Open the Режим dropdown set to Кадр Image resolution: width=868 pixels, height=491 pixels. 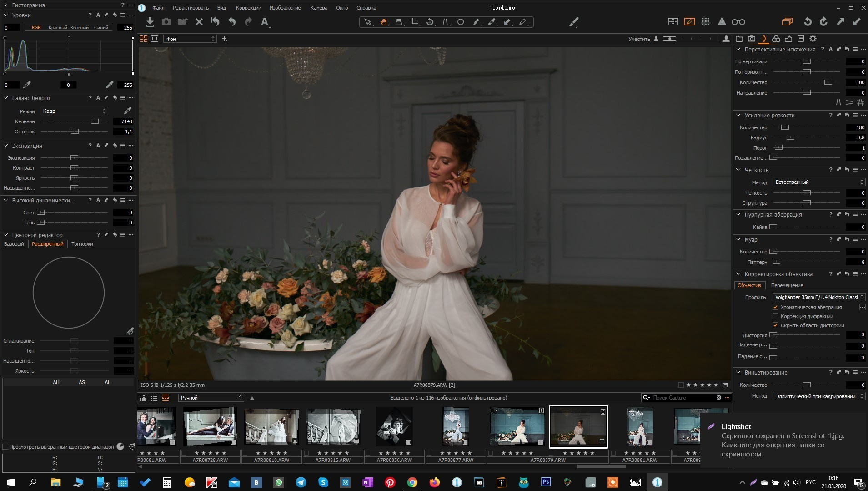click(74, 111)
